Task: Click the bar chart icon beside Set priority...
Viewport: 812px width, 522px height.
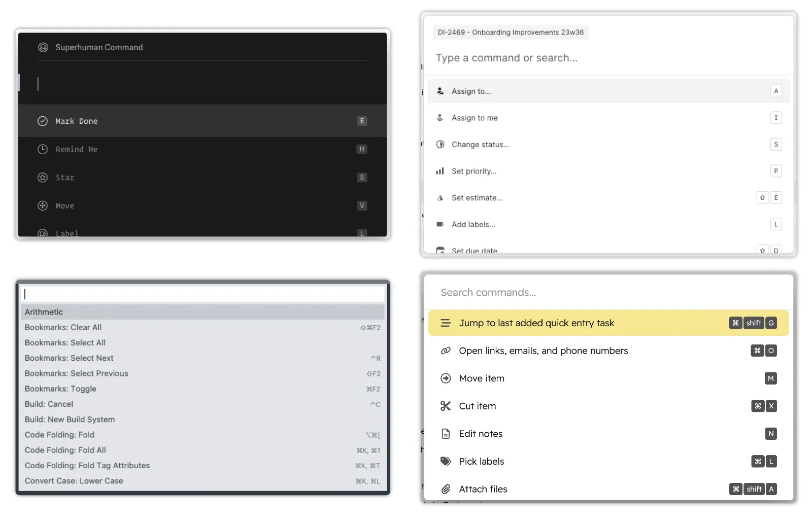Action: click(x=440, y=171)
